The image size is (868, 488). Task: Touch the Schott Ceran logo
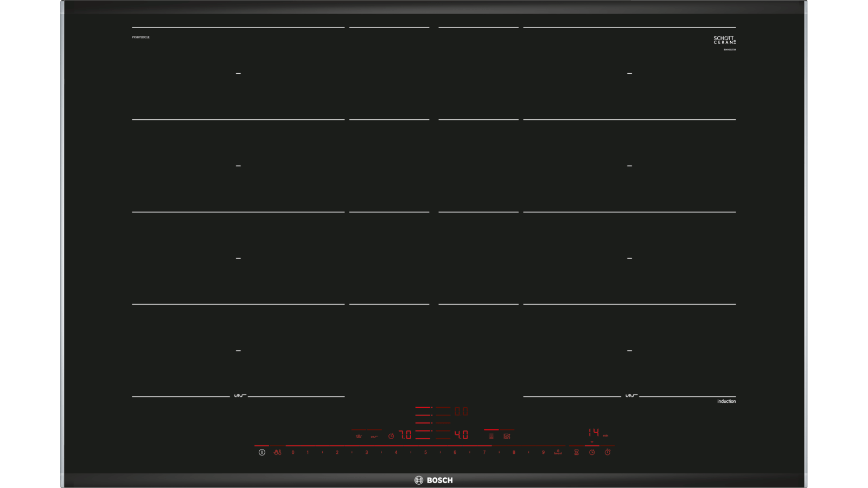[x=724, y=40]
